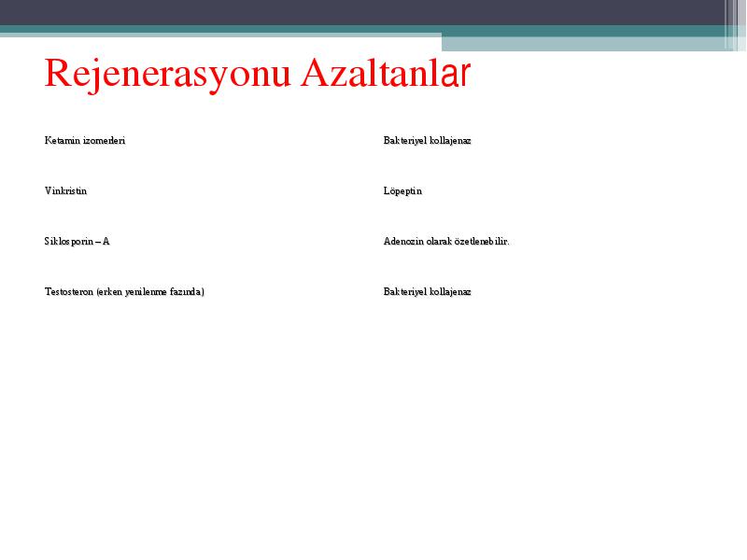This screenshot has width=747, height=560.
Task: Select the "Vinkristin" line
Action: point(65,191)
